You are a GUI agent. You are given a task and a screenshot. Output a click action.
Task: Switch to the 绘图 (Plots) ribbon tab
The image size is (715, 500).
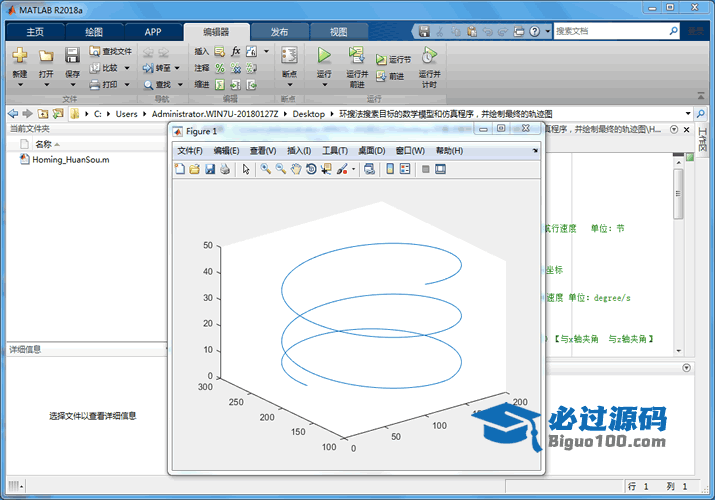coord(95,32)
